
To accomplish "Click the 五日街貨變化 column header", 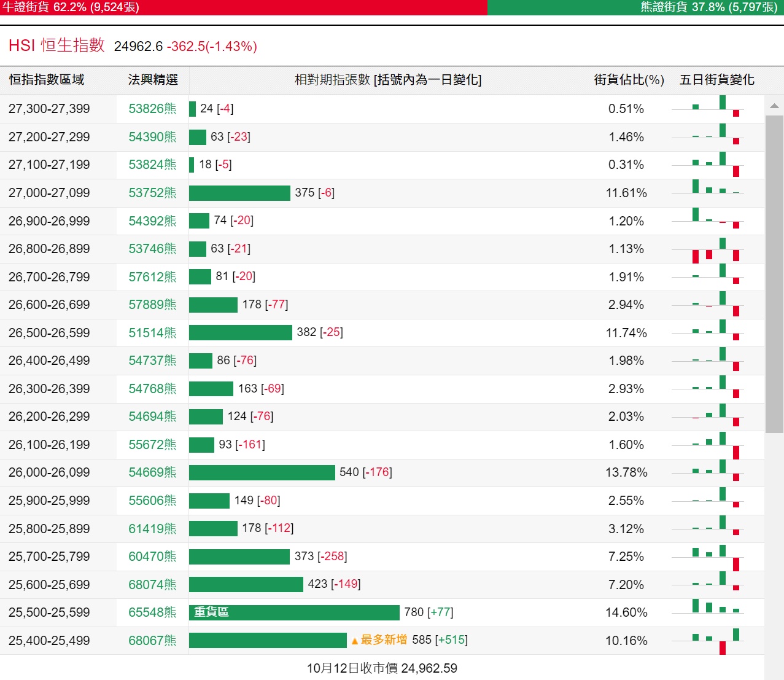I will coord(717,80).
